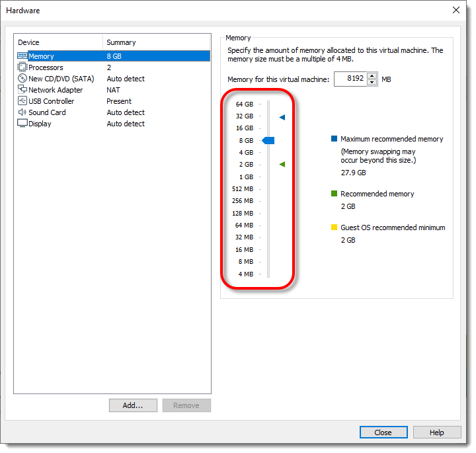This screenshot has width=476, height=453.
Task: Select the New CD/DVD (SATA) row
Action: [114, 79]
